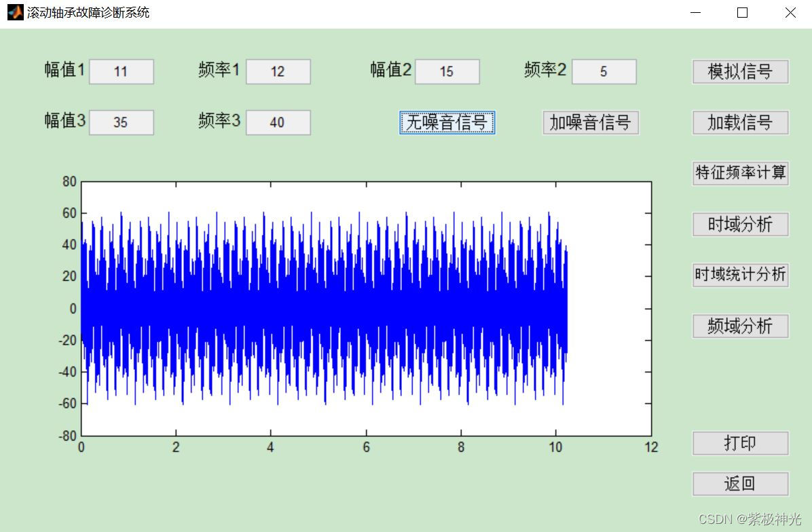Click the 加载信号 button
Image resolution: width=812 pixels, height=532 pixels.
[741, 123]
